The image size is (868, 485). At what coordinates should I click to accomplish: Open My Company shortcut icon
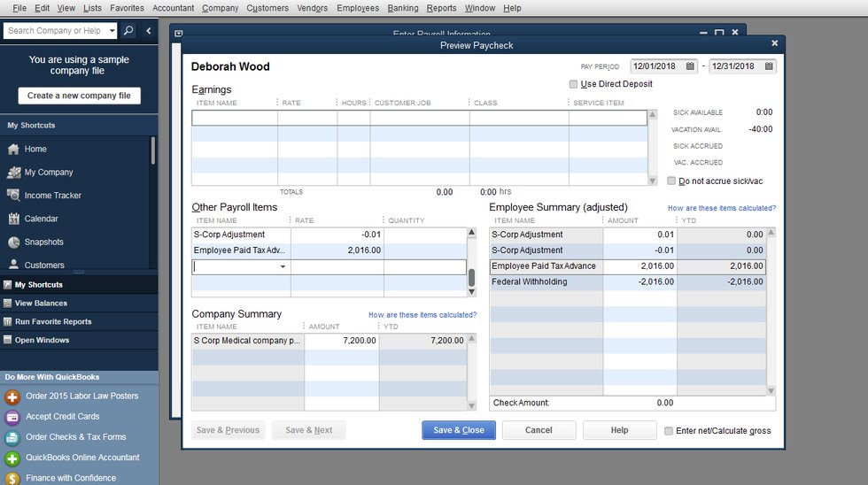click(13, 173)
